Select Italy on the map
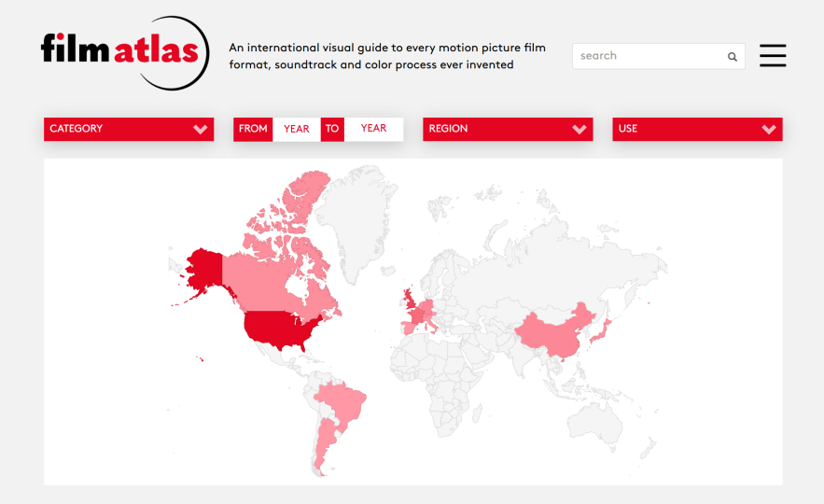The width and height of the screenshot is (824, 504). click(432, 323)
